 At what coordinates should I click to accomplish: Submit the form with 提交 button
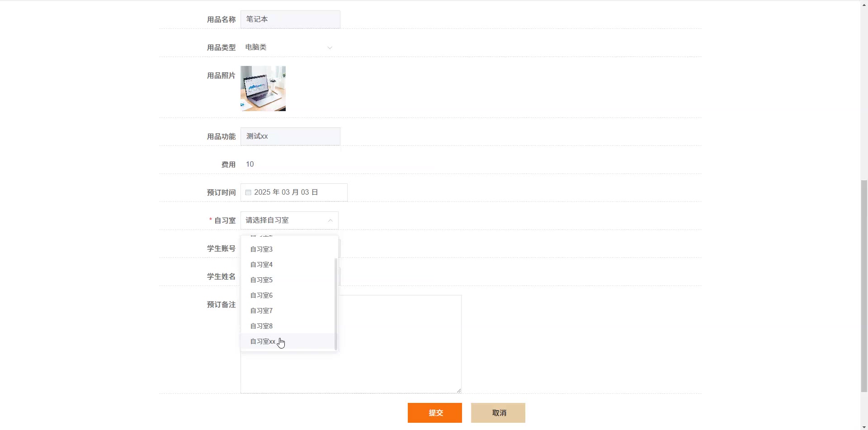435,413
